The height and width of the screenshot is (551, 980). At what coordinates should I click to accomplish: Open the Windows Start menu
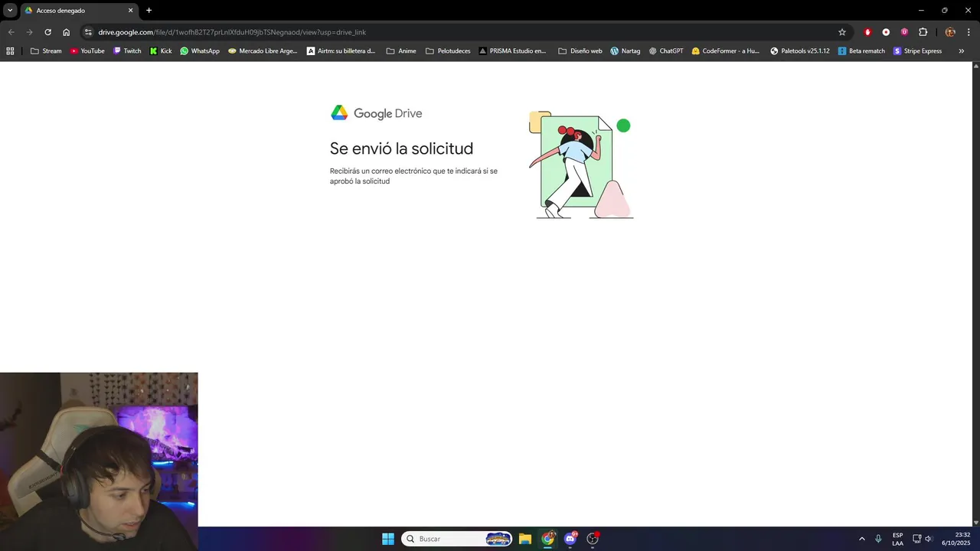(388, 539)
